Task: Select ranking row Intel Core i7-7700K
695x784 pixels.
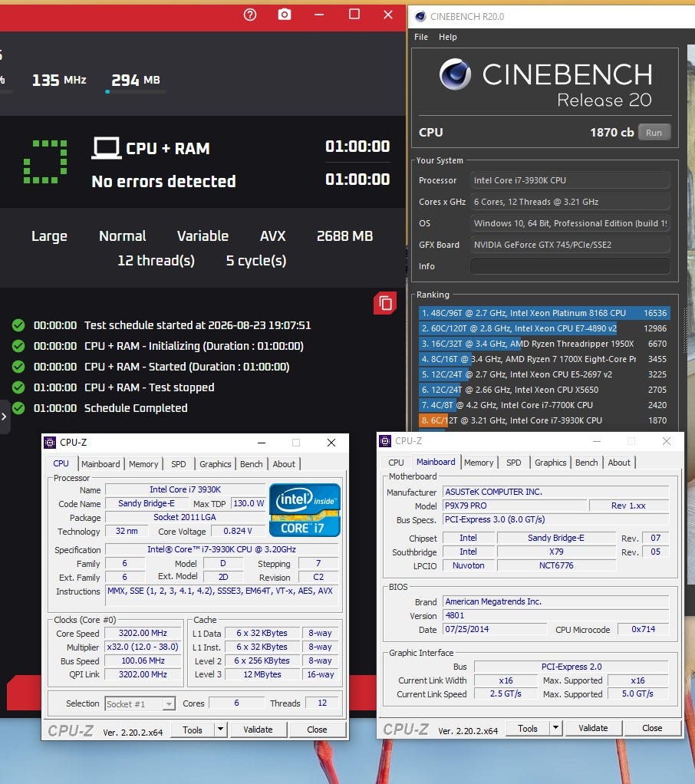Action: tap(544, 405)
